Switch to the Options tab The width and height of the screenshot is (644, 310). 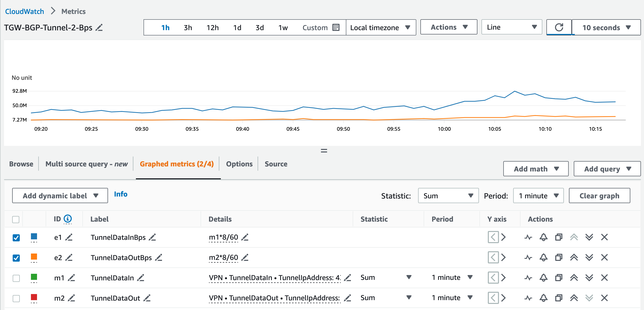click(x=239, y=164)
